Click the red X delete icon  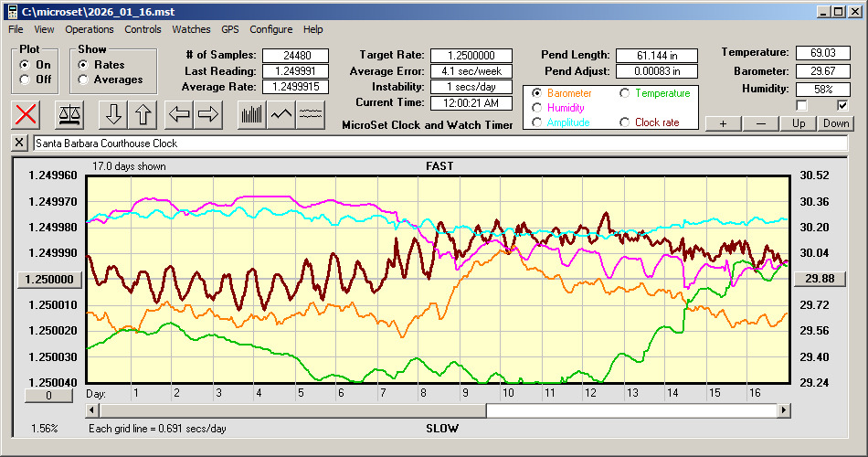pos(27,114)
